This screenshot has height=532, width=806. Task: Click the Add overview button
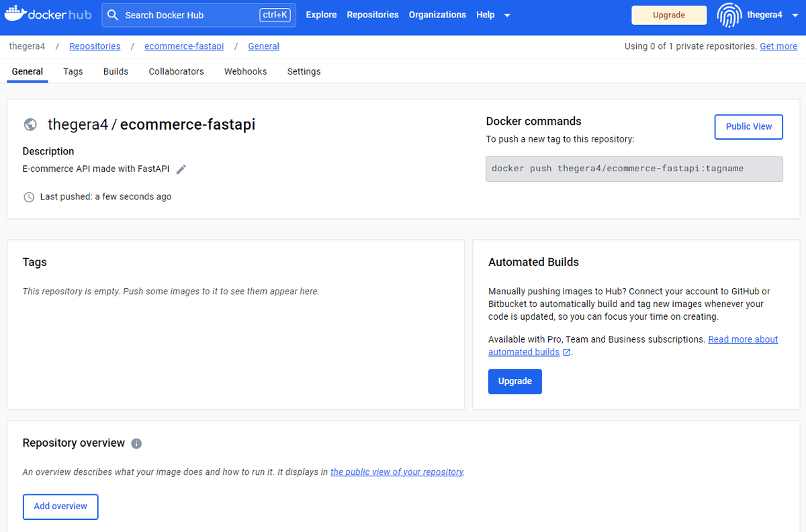(60, 506)
